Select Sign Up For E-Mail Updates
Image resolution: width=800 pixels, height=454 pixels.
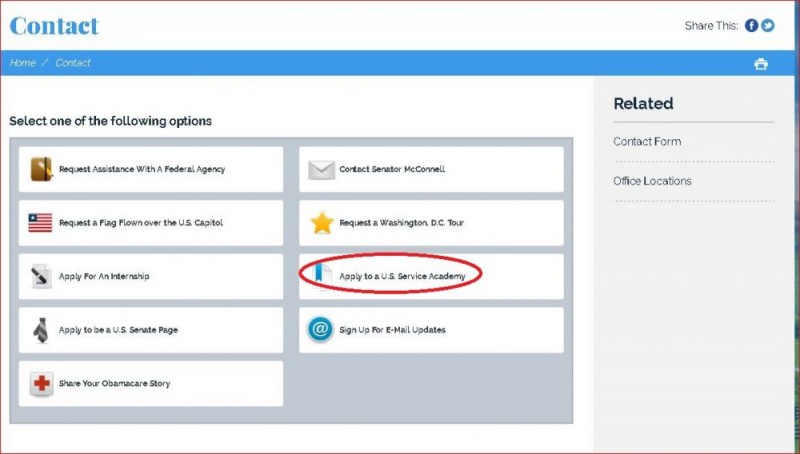click(x=392, y=330)
